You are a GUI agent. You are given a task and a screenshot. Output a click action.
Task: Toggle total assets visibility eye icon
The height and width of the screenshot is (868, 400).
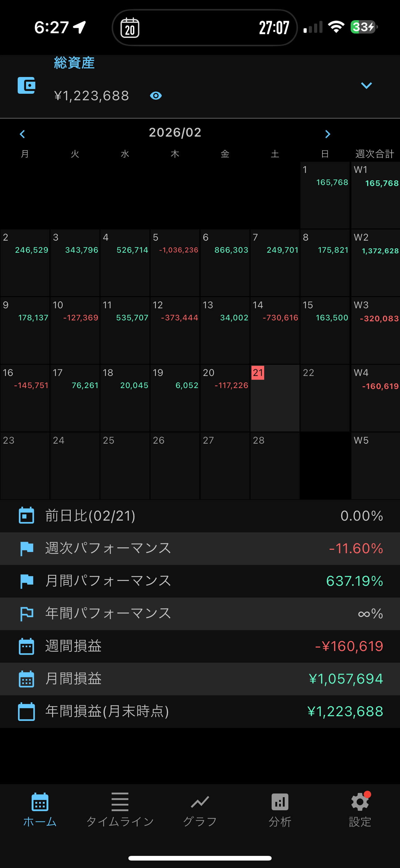pyautogui.click(x=156, y=96)
